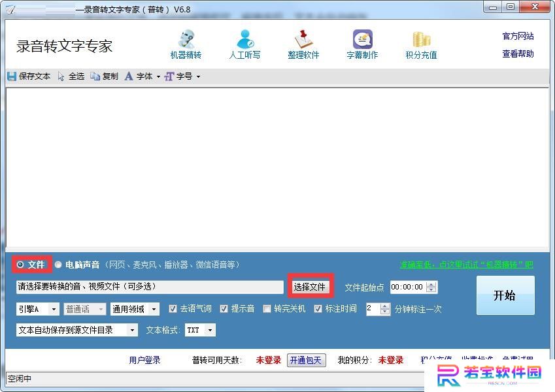
Task: Open the 引擎A dropdown
Action: [37, 309]
